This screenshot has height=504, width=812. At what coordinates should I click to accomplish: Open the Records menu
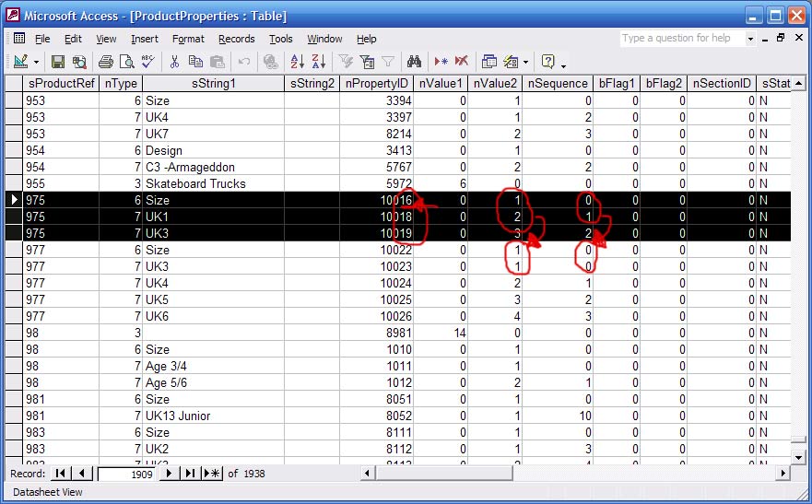[236, 39]
